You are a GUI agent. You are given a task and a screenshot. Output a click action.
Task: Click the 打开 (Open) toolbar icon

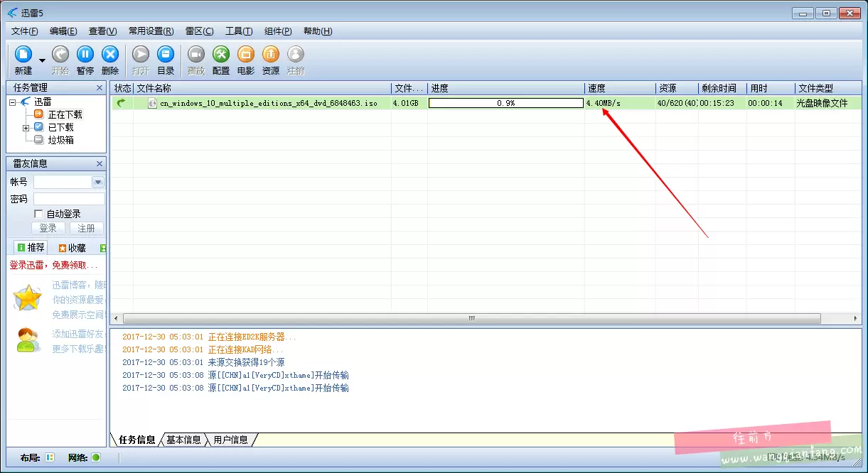pos(141,54)
